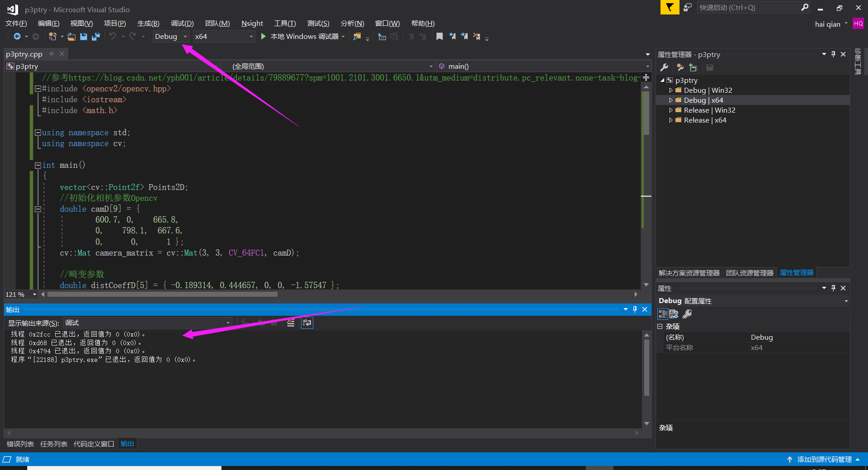Pin the 属性管理器 panel
Viewport: 868px width, 470px height.
(833, 54)
